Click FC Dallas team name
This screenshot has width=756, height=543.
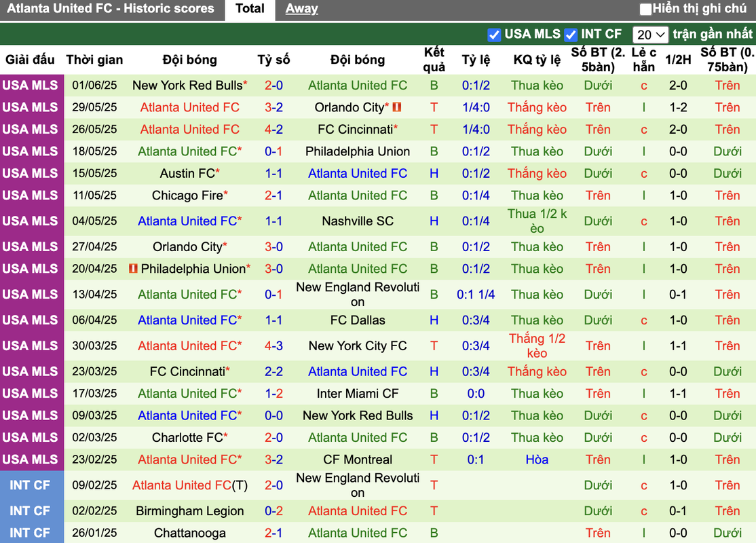358,320
